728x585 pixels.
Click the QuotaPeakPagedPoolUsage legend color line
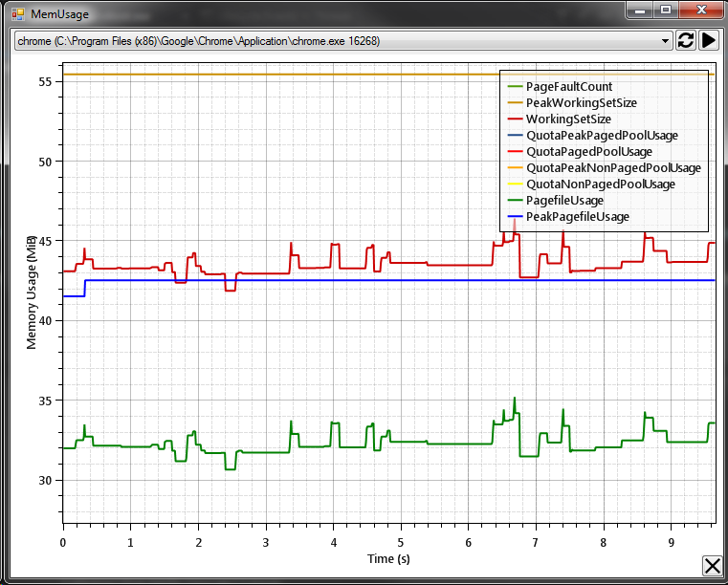coord(516,136)
